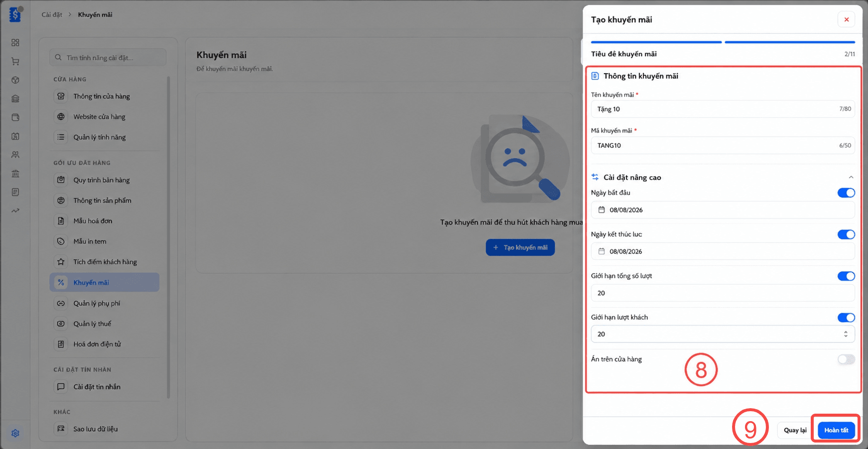
Task: Toggle the Ngày kết thúc lúc switch
Action: 846,234
